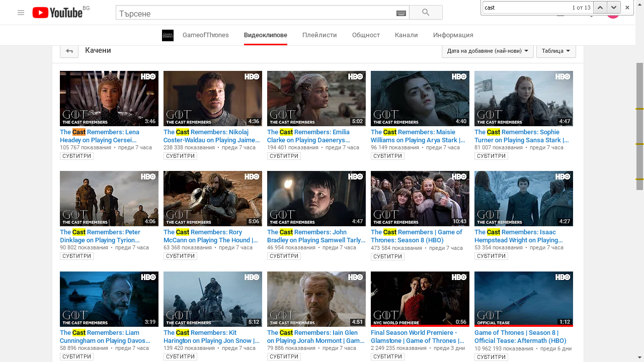This screenshot has width=644, height=362.
Task: Switch to the Плейлисти tab
Action: [x=319, y=35]
